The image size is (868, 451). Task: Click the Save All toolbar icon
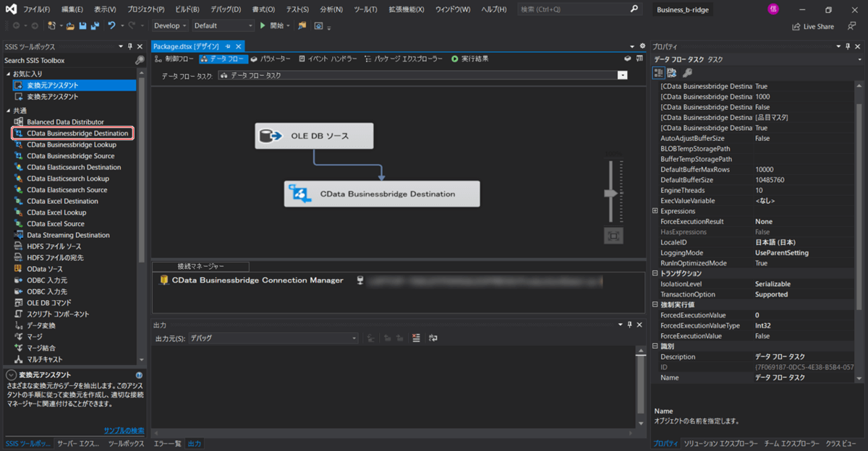pos(94,25)
